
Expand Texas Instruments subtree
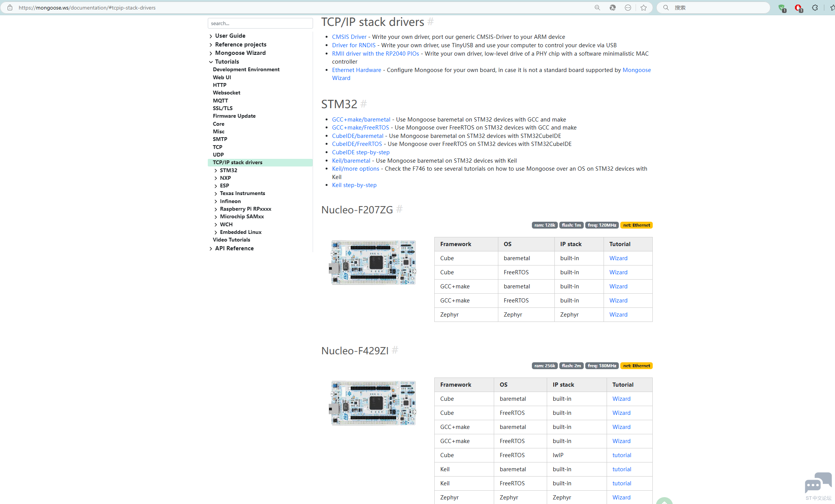(216, 194)
